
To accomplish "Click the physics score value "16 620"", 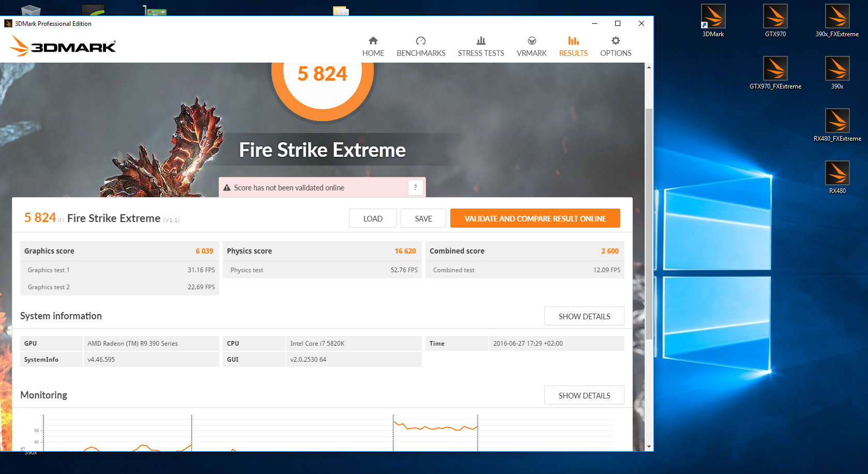I will coord(405,251).
